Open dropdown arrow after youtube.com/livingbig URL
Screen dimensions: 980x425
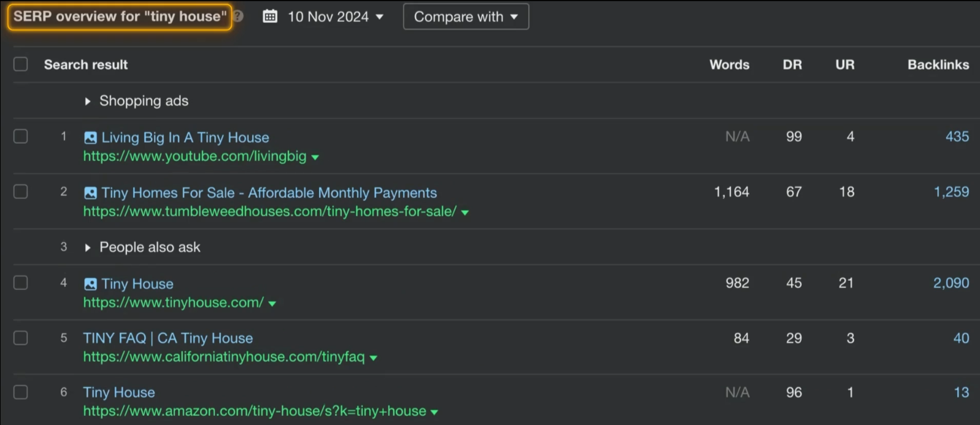(x=315, y=157)
